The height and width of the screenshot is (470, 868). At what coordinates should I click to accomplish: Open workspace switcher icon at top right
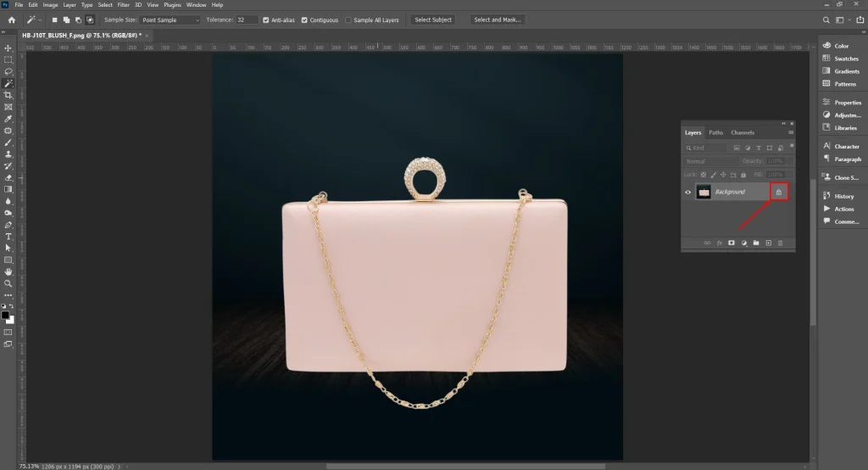[840, 20]
